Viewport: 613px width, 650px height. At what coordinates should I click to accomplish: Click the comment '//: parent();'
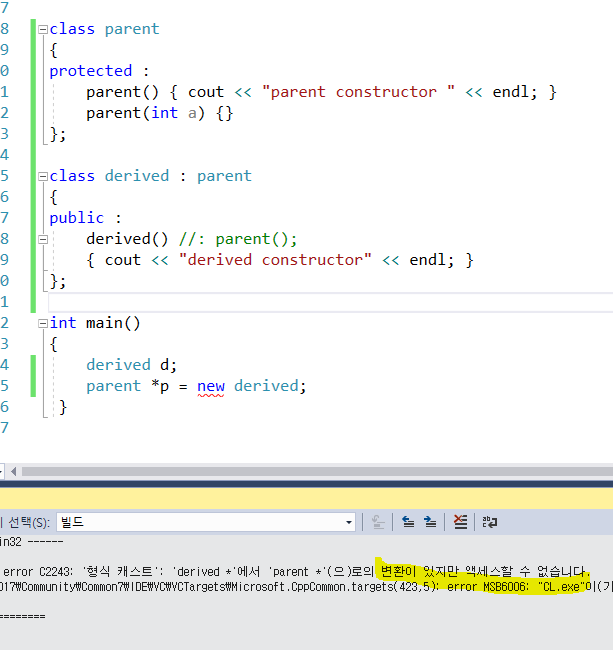click(238, 239)
